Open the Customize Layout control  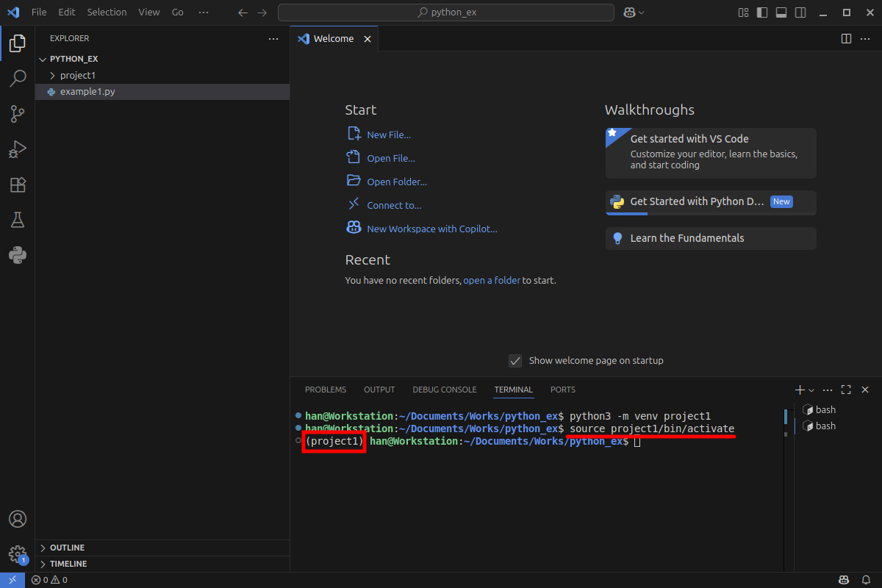744,12
